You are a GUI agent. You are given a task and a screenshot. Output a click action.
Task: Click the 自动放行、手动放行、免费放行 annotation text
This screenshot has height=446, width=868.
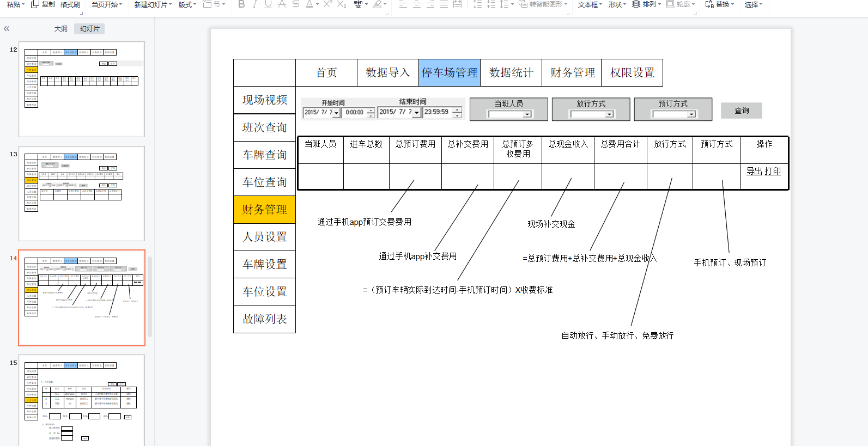(617, 335)
